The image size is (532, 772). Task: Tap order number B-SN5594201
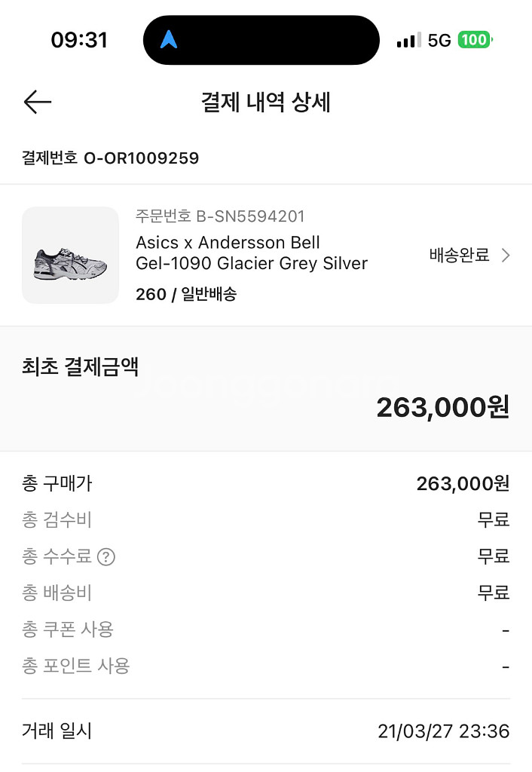pyautogui.click(x=220, y=216)
